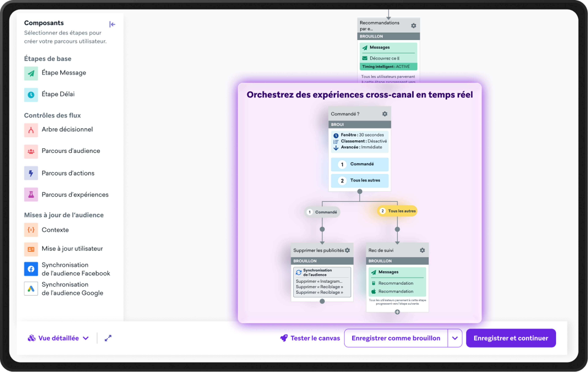
Task: Open settings gear on Recommandations step
Action: coord(414,26)
